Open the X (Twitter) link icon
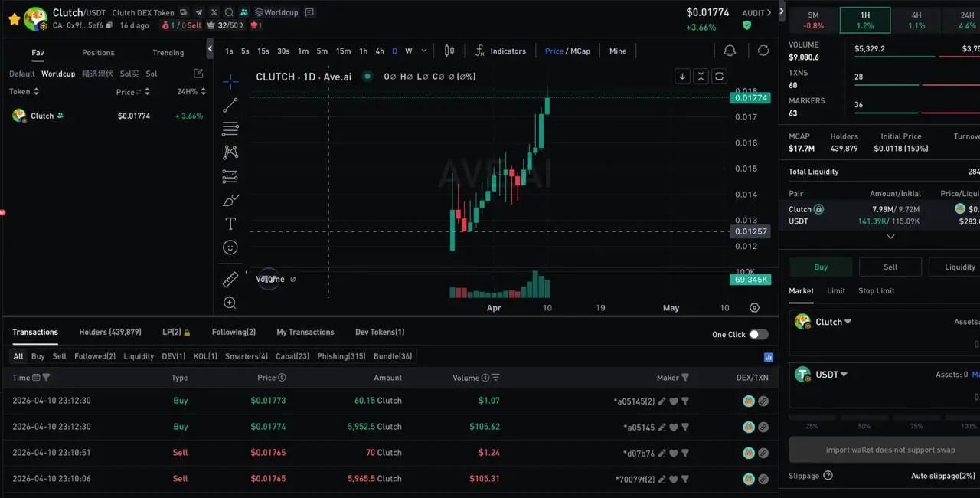 (x=214, y=12)
